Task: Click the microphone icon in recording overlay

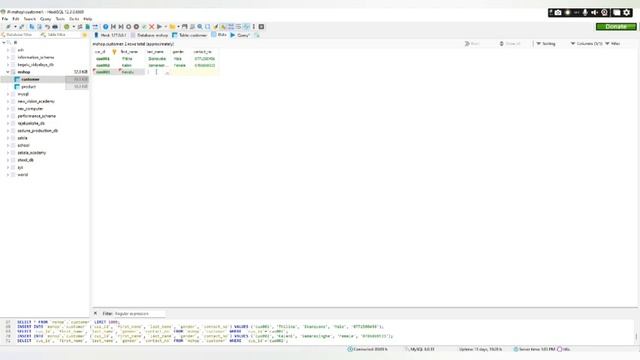Action: pos(585,13)
